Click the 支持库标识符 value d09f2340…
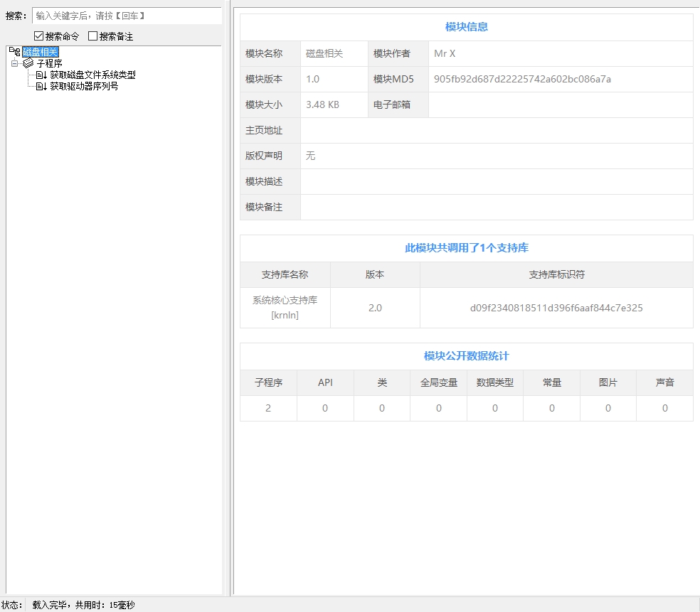 pos(556,308)
